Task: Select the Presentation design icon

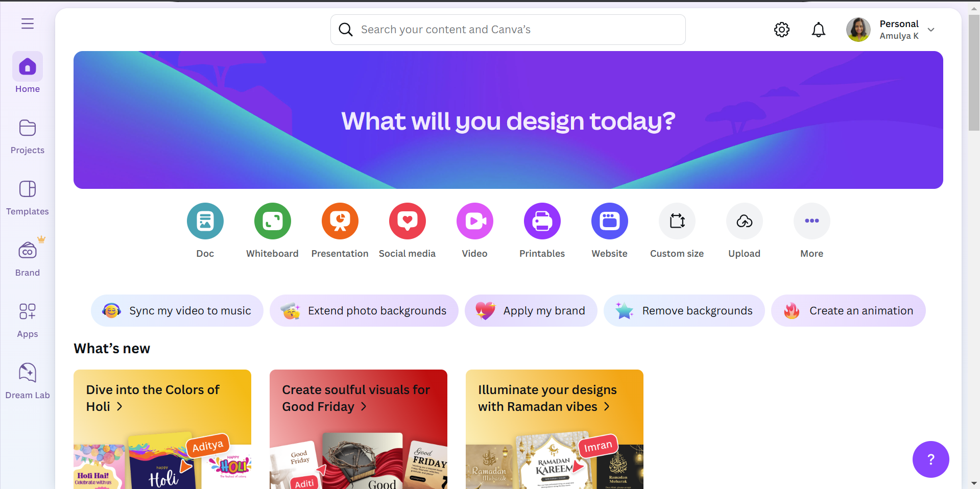Action: coord(340,221)
